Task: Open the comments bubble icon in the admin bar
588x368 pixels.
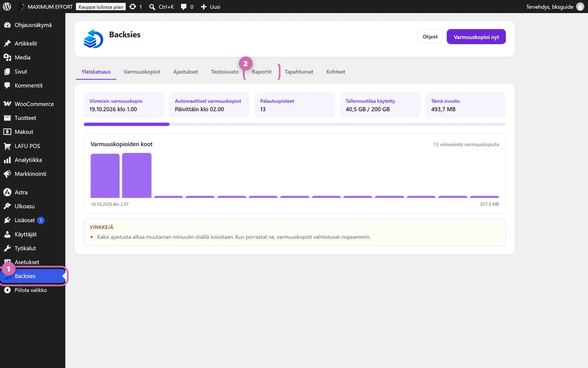Action: 184,7
